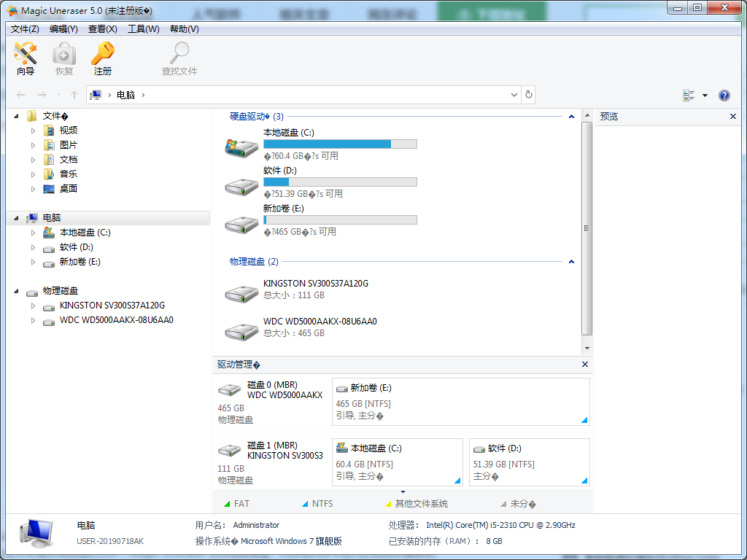Click 电脑 breadcrumb in address bar
The height and width of the screenshot is (560, 747).
click(125, 95)
